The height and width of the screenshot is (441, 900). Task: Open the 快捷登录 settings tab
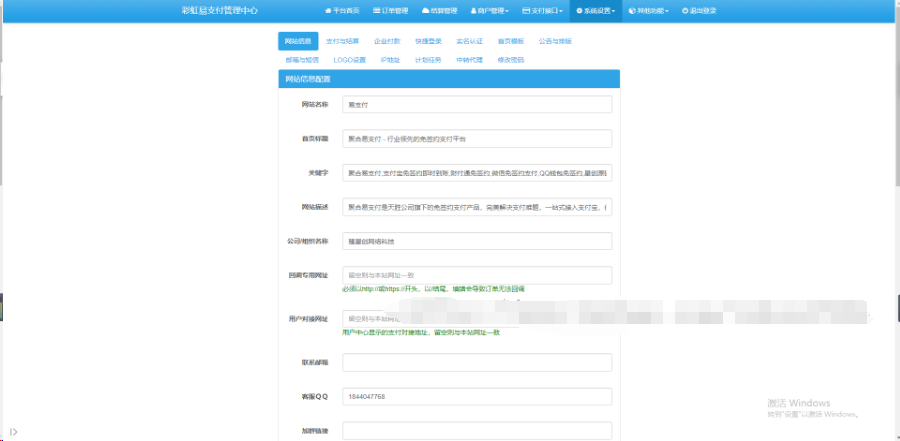(428, 41)
